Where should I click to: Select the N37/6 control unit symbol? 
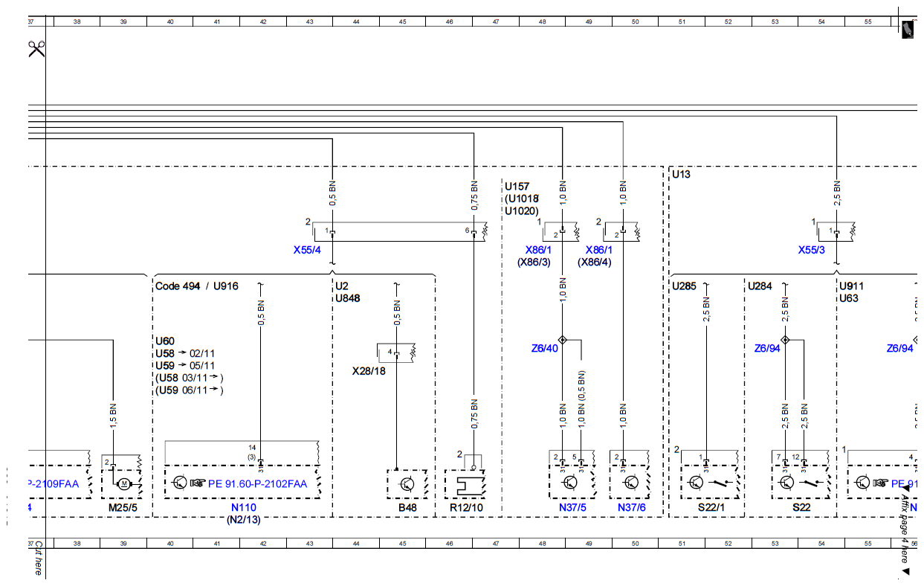tap(631, 483)
